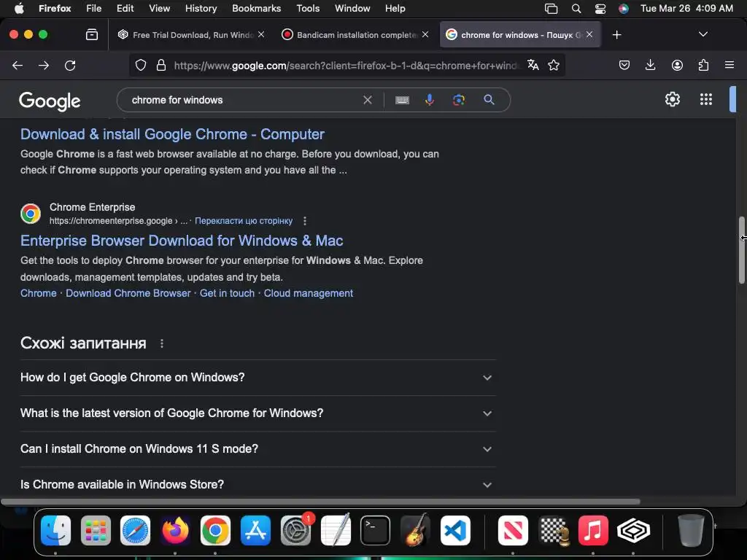Bookmark this page with the star
The width and height of the screenshot is (747, 560).
(554, 65)
